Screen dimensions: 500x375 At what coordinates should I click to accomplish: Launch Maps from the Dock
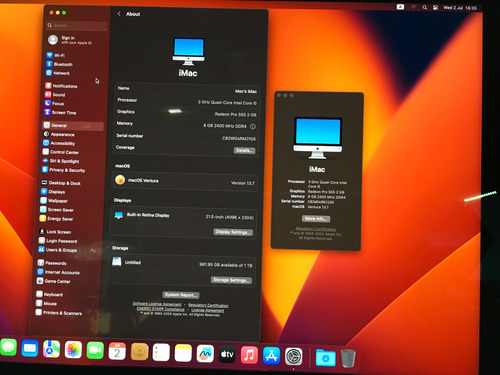point(51,349)
